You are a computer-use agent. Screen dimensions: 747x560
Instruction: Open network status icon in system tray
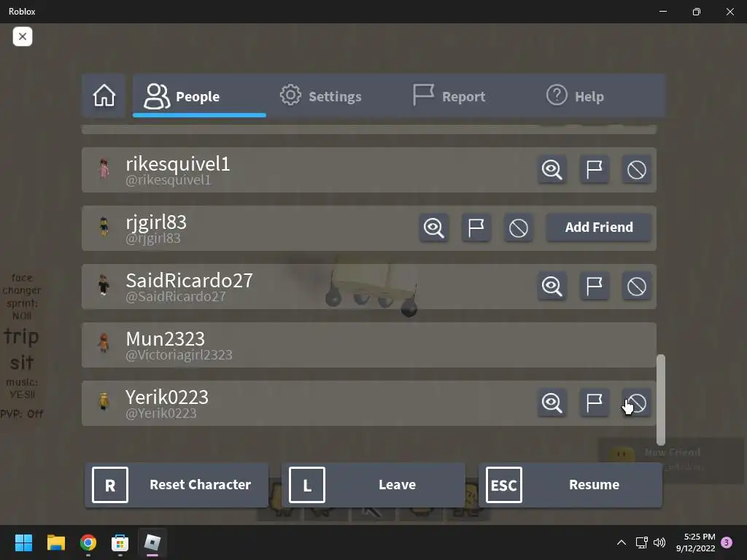641,542
